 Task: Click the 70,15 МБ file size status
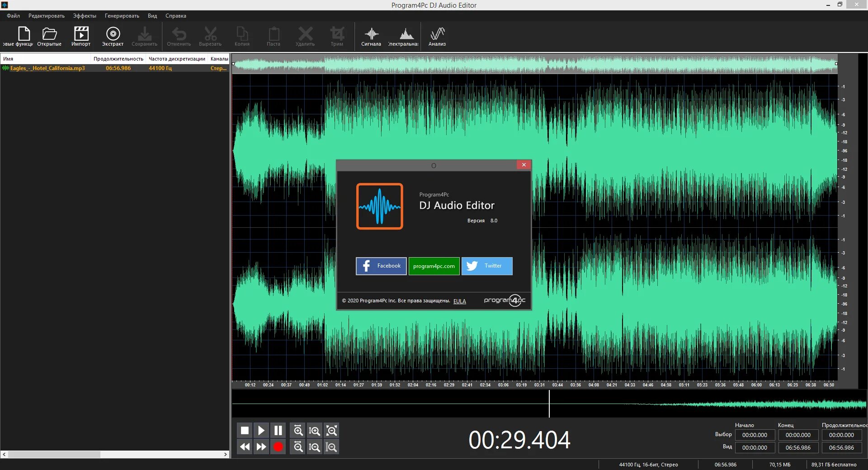[x=780, y=465]
